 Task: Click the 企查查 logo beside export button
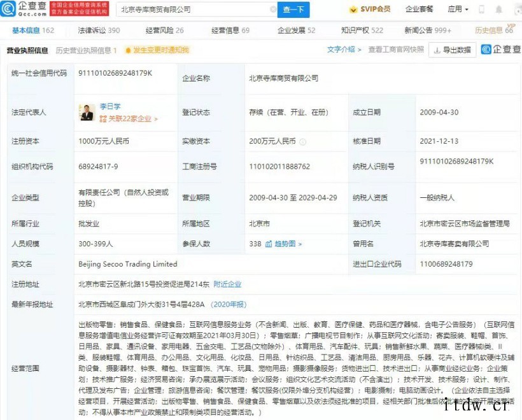(501, 49)
